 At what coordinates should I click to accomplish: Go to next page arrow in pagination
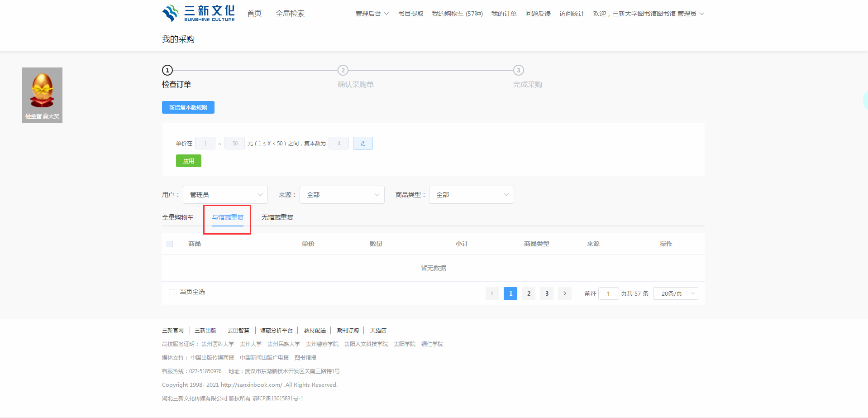[x=564, y=293]
